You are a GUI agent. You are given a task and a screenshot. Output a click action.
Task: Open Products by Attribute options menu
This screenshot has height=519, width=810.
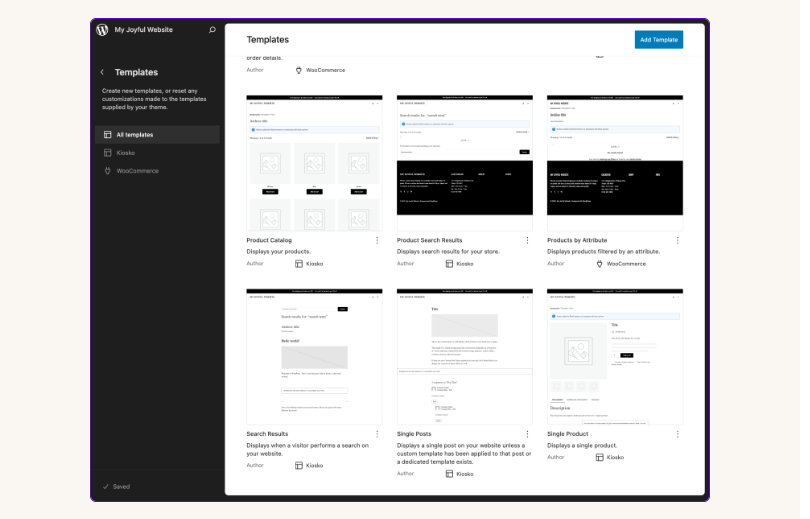click(677, 240)
